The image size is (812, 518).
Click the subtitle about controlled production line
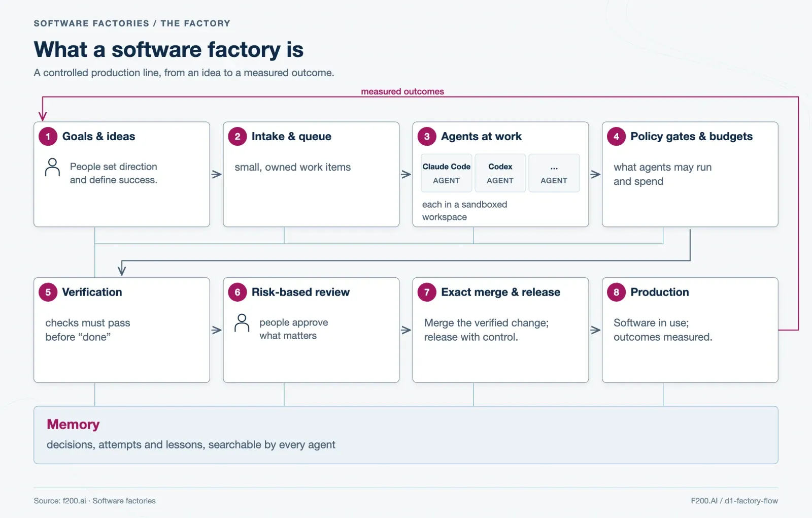click(x=184, y=73)
